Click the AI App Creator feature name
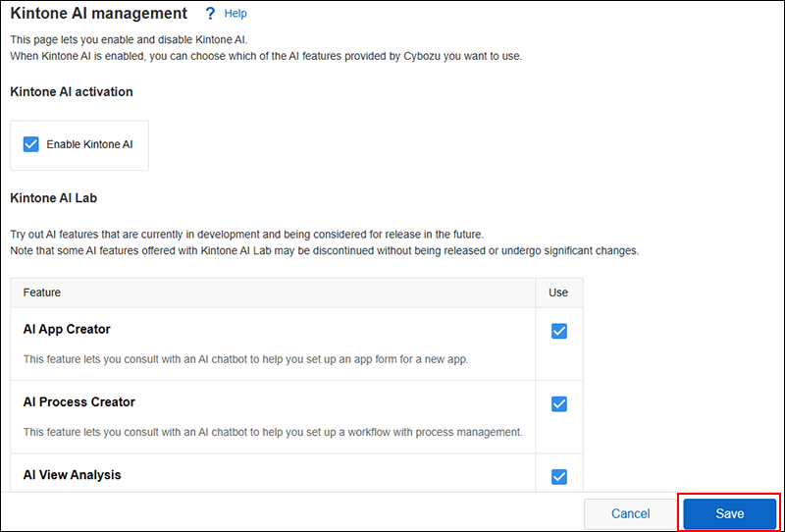 (67, 330)
